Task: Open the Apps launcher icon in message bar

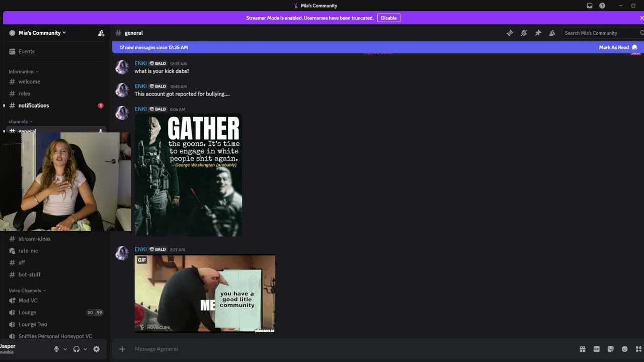Action: pos(638,349)
